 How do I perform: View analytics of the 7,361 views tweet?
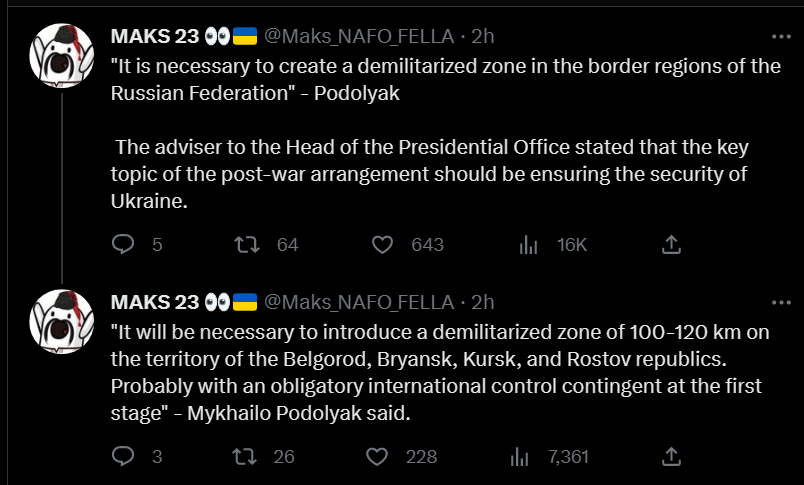point(521,456)
